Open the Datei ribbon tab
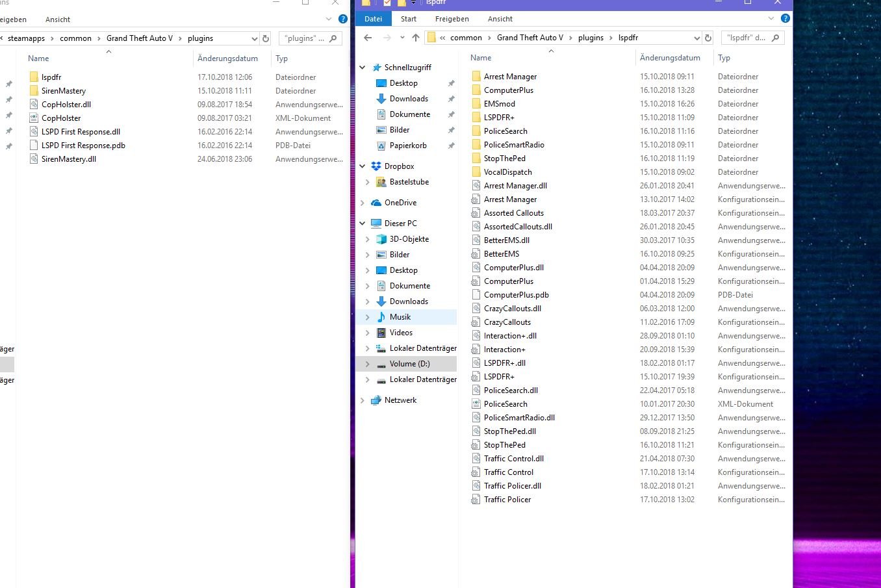The width and height of the screenshot is (881, 588). tap(373, 19)
